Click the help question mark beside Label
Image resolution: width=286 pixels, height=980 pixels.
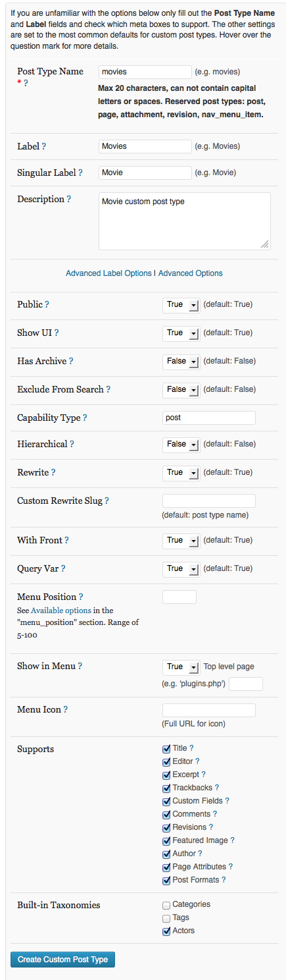click(44, 147)
